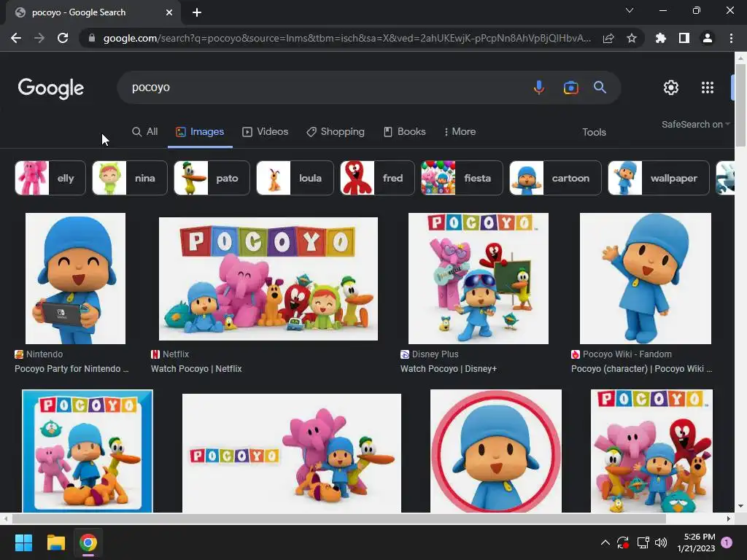The width and height of the screenshot is (747, 560).
Task: Click the browser forward arrow
Action: 39,38
